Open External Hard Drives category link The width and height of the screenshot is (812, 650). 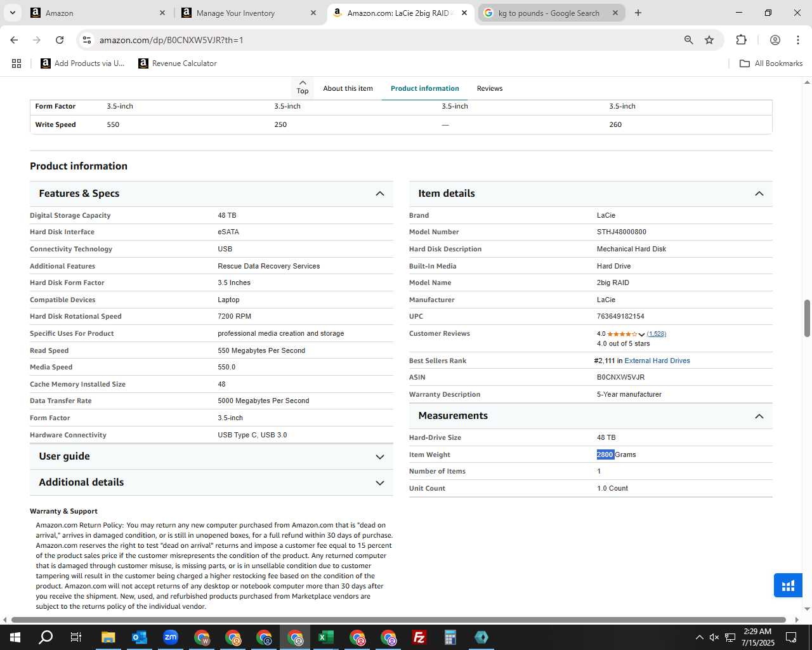coord(657,361)
